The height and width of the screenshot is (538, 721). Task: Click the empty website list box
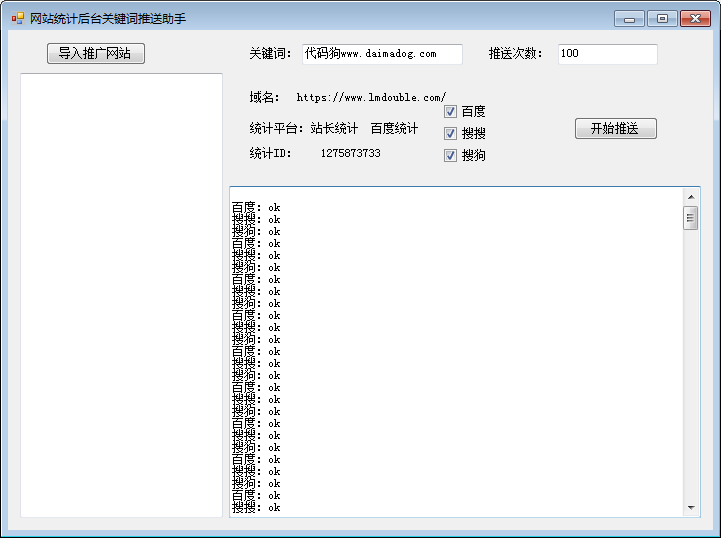coord(121,295)
